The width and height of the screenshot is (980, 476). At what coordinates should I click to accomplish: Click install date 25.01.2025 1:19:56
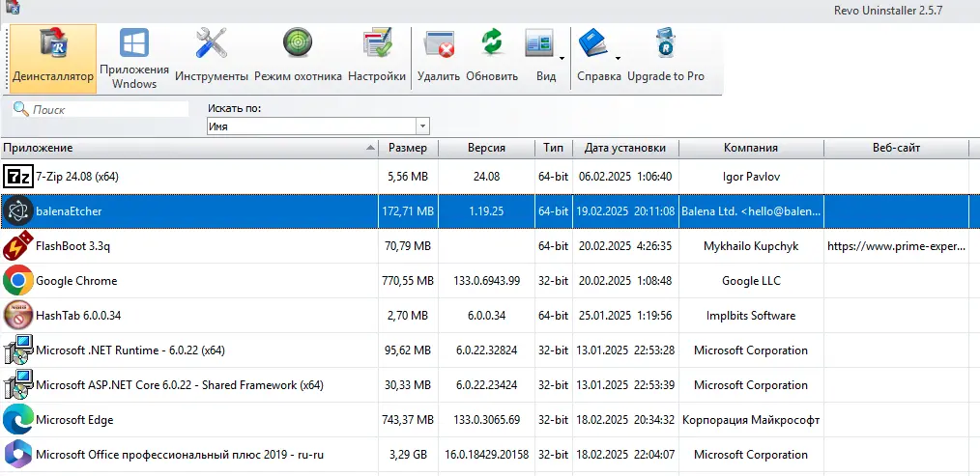pyautogui.click(x=625, y=316)
